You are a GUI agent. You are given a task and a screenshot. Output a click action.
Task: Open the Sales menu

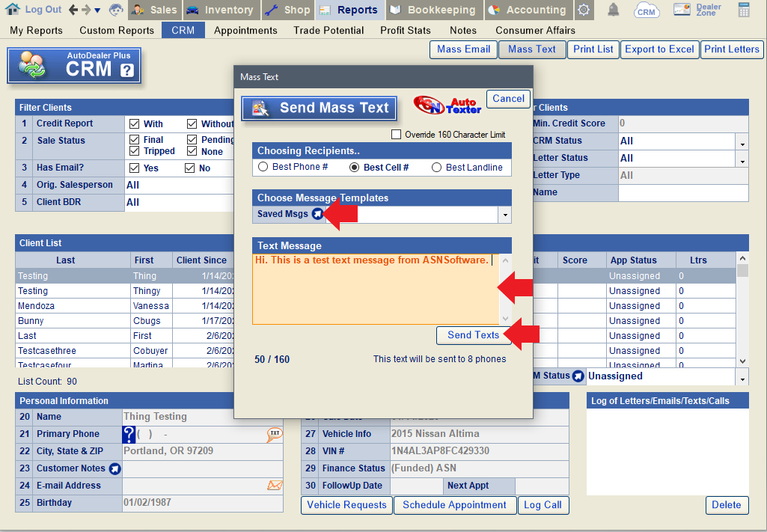tap(155, 10)
